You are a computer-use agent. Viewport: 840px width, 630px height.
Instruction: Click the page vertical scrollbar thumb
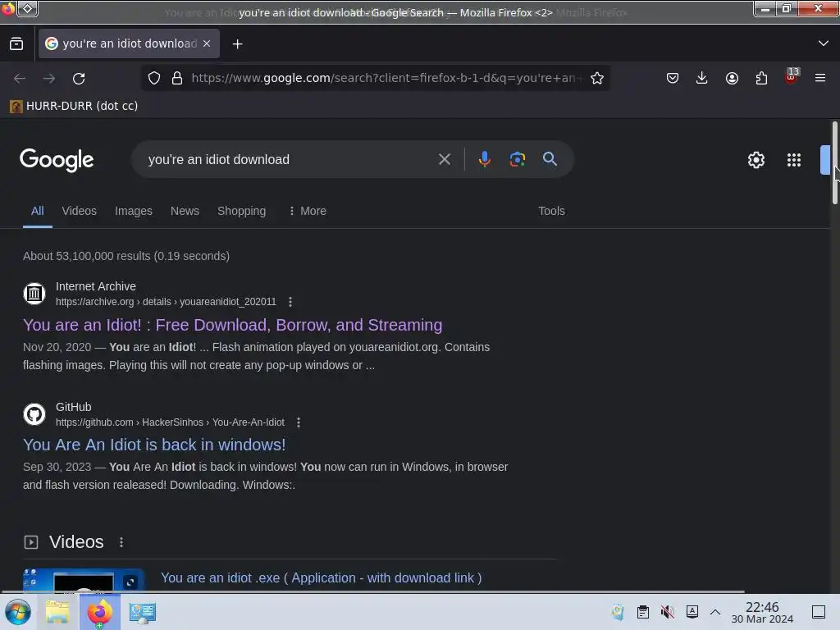point(834,163)
